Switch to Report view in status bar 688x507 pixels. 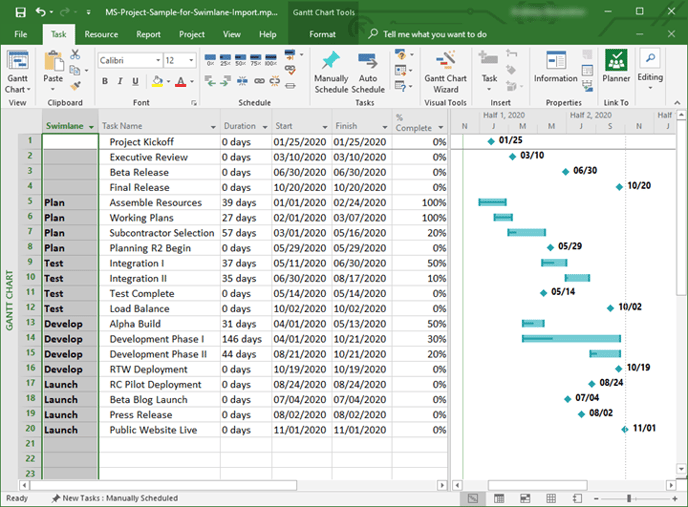577,498
